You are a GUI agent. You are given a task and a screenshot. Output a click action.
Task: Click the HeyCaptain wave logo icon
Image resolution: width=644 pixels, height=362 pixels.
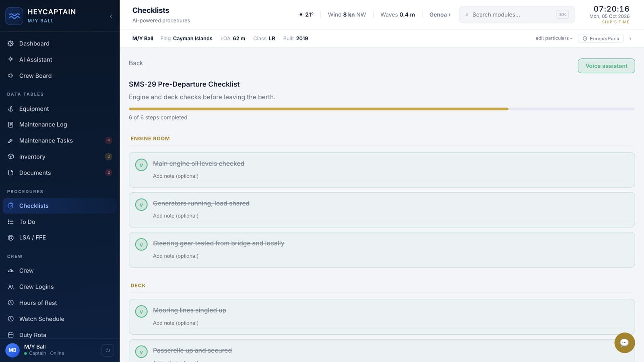click(x=14, y=16)
